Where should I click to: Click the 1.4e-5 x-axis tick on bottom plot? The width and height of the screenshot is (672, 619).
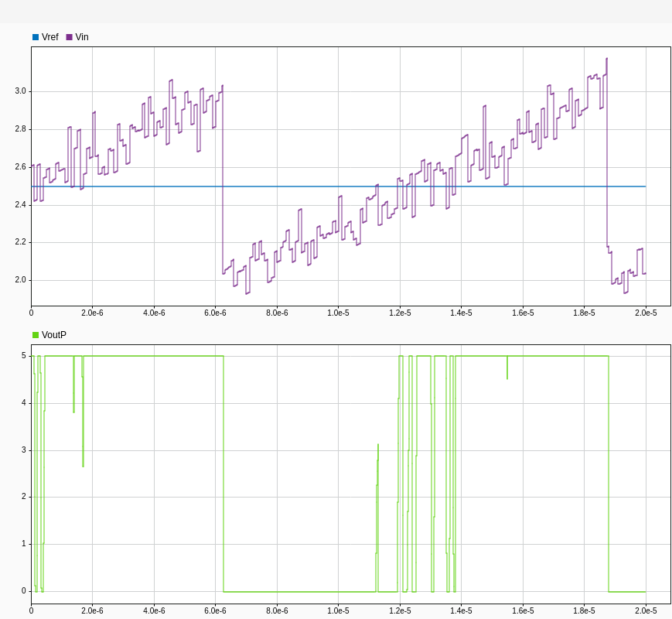tap(461, 610)
